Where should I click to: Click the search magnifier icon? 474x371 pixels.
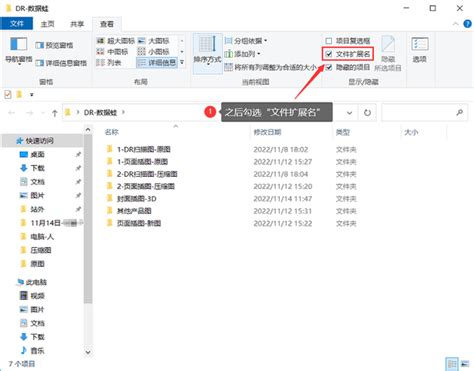coord(459,113)
